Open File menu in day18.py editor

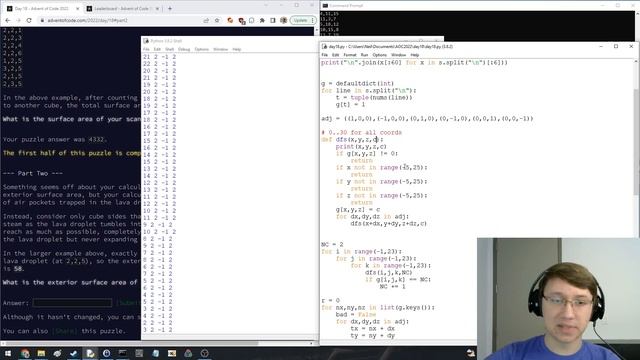(324, 55)
